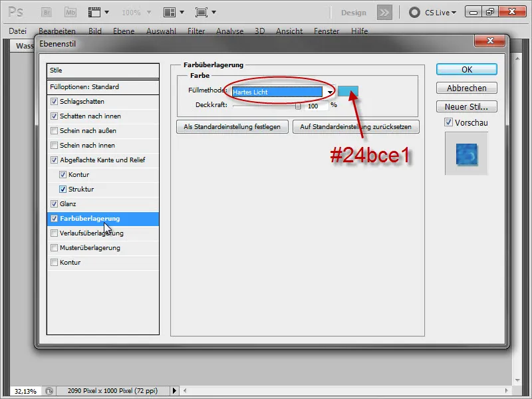Open the Füllmethode dropdown
This screenshot has height=399, width=532.
(283, 92)
